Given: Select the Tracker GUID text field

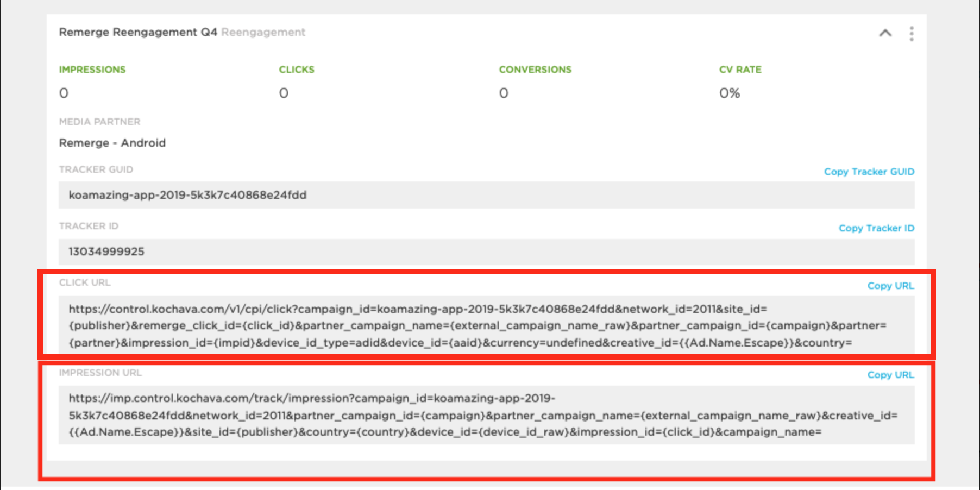Looking at the screenshot, I should coord(486,195).
